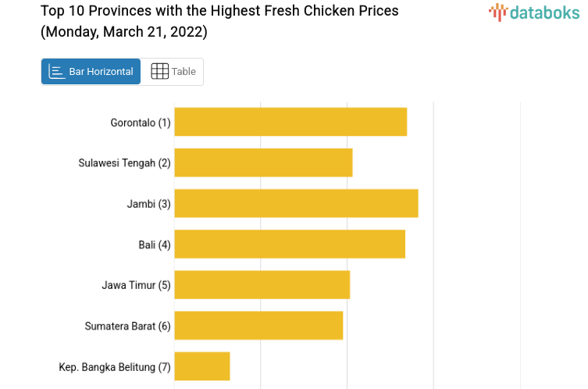The image size is (588, 389).
Task: Click the Bar Horizontal chart icon
Action: click(57, 72)
